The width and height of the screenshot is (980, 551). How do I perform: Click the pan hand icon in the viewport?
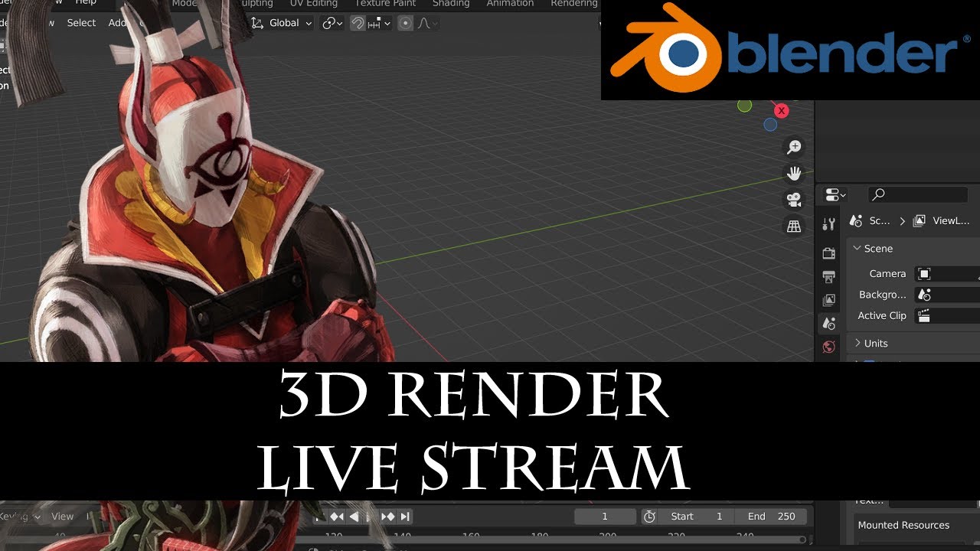[x=794, y=173]
